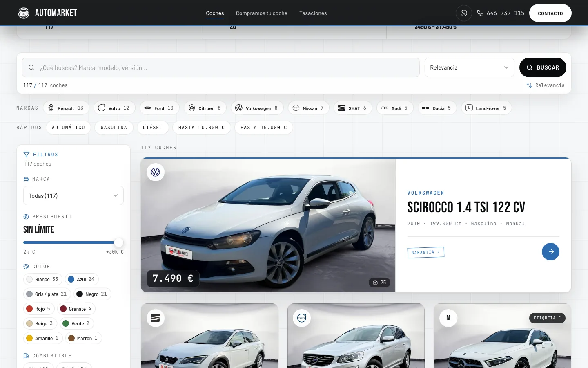Select Beige color filter

(40, 323)
